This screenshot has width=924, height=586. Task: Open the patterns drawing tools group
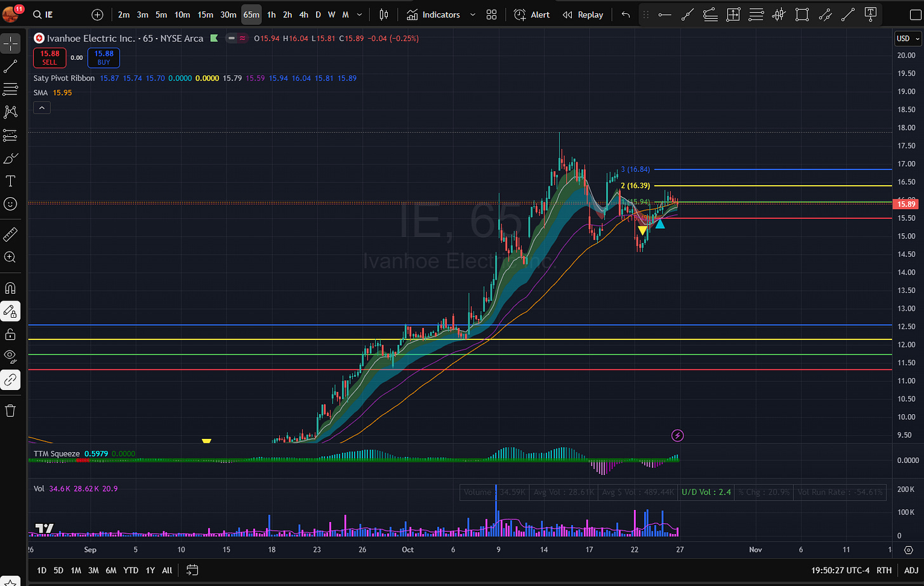click(x=10, y=112)
